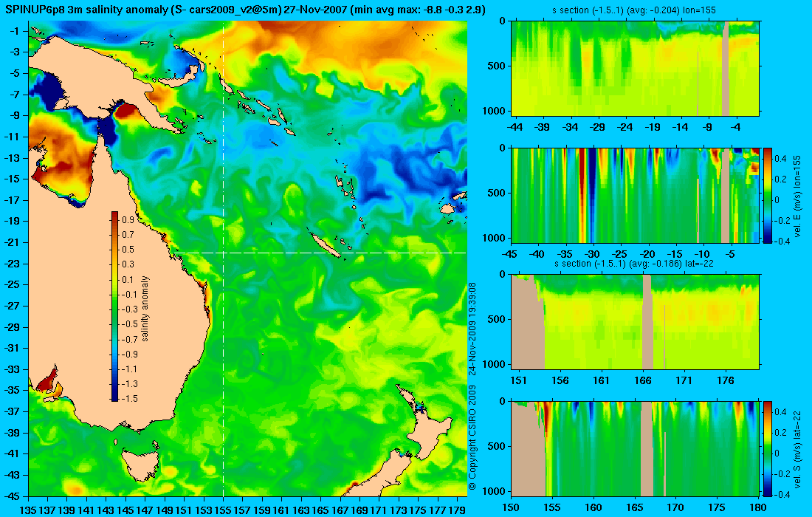Screen dimensions: 812x517
Task: Click the latitude axis label -21
Action: 13,242
